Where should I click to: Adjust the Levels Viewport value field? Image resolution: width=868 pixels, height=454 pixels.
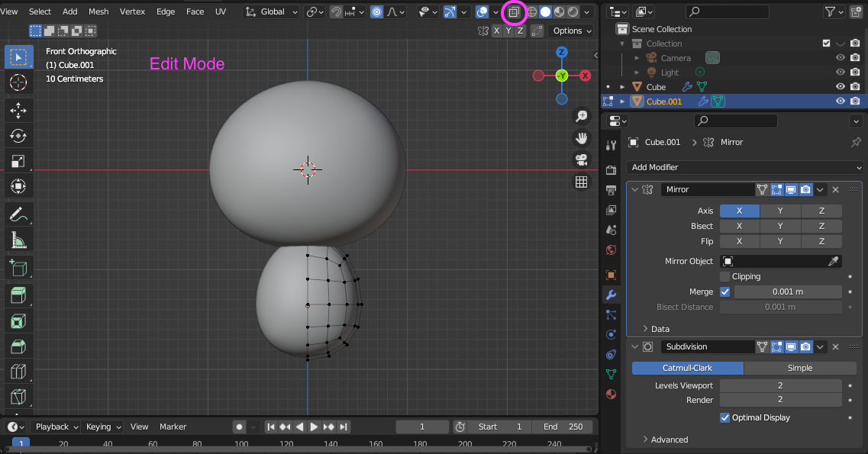click(x=780, y=385)
